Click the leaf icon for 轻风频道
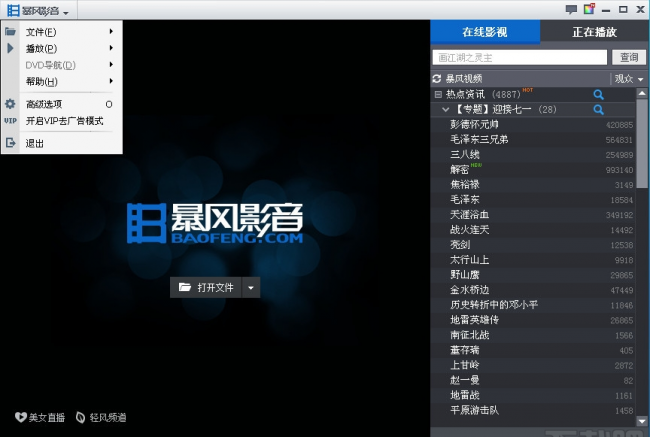650x437 pixels. click(x=80, y=417)
